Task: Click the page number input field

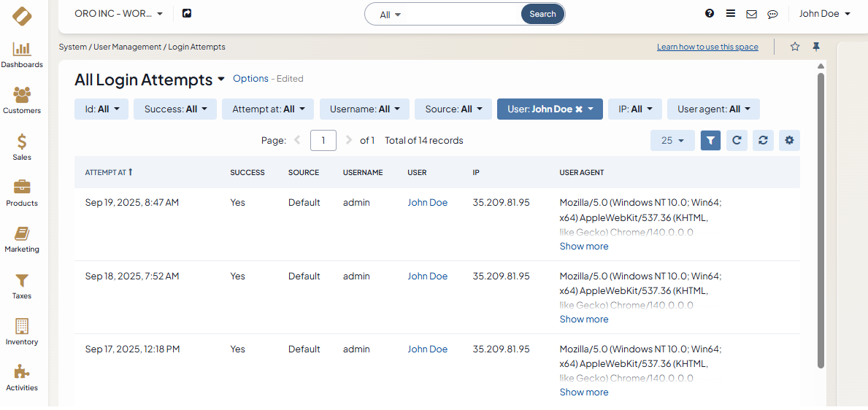Action: tap(323, 140)
